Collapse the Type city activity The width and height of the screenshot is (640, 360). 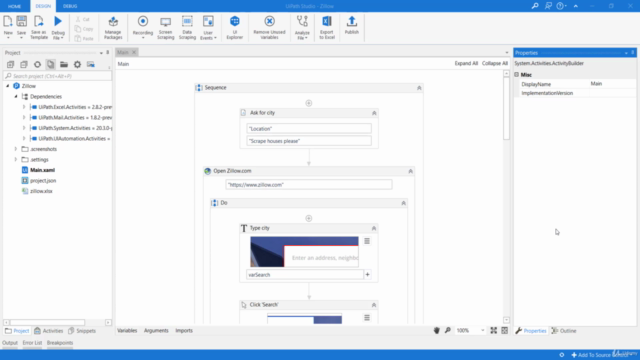(374, 228)
